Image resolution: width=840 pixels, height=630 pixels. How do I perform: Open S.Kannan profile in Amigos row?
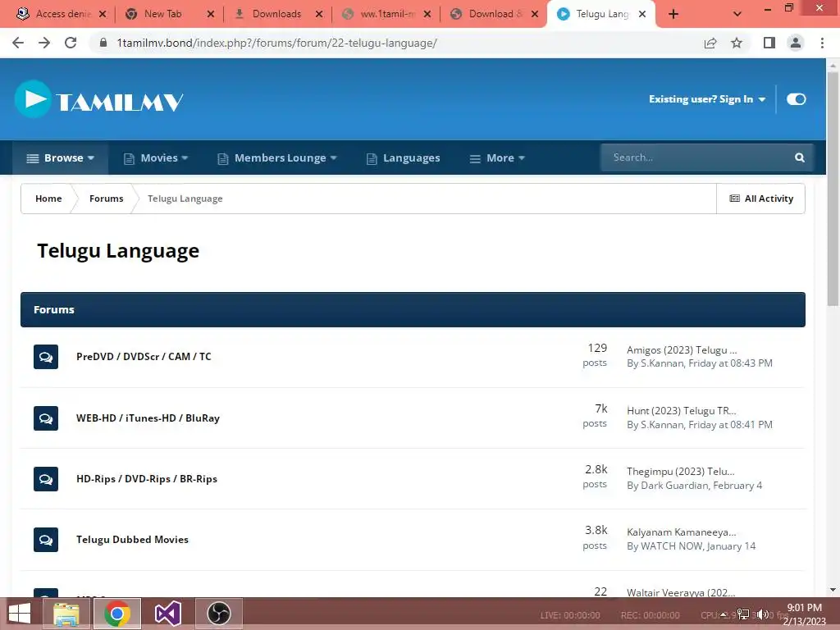click(x=662, y=363)
